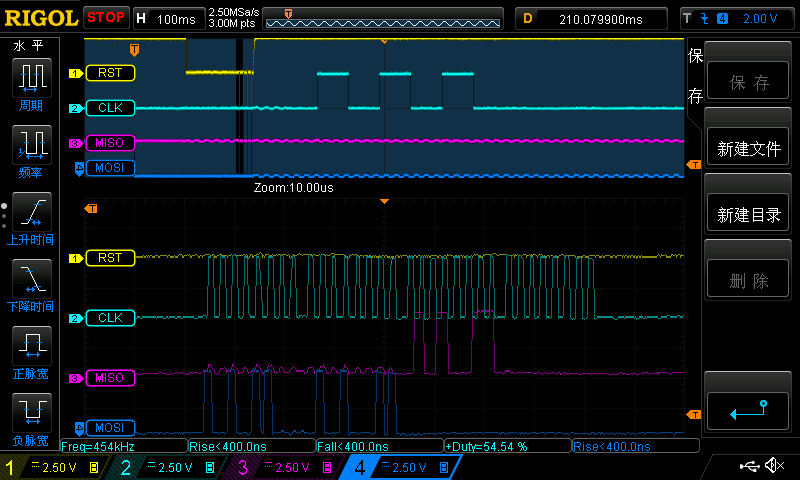The height and width of the screenshot is (480, 800).
Task: Click the 水平 horizontal menu header
Action: 29,46
